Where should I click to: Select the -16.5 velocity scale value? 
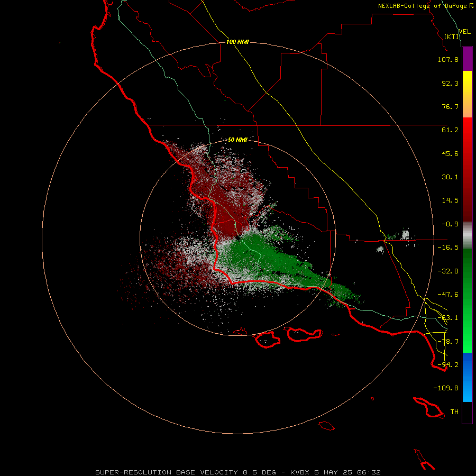click(448, 248)
